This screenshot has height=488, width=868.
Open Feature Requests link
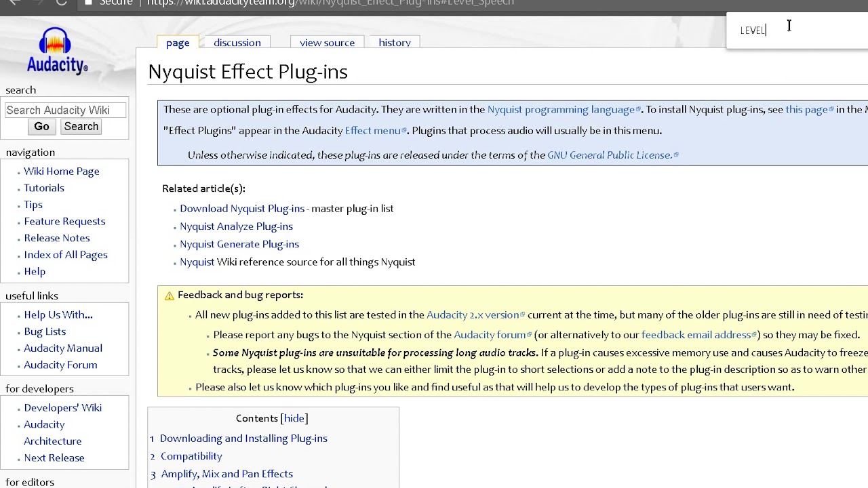pos(64,222)
